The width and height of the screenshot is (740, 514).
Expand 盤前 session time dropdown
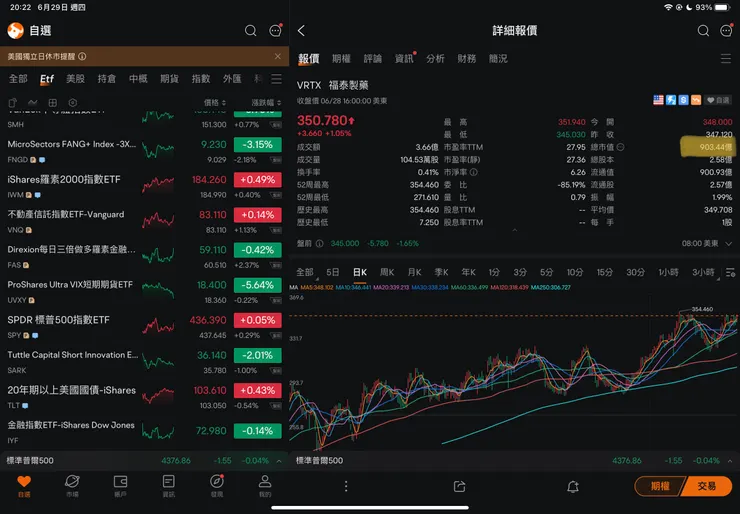(729, 244)
